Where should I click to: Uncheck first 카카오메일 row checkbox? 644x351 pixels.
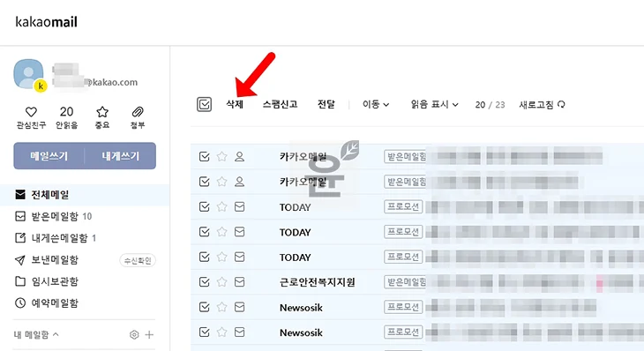tap(204, 156)
